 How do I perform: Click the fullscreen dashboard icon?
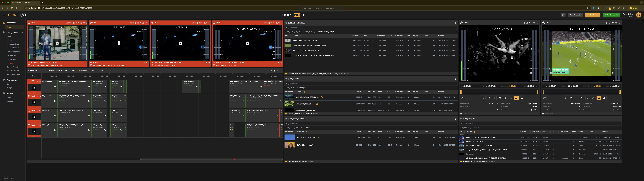(x=563, y=15)
